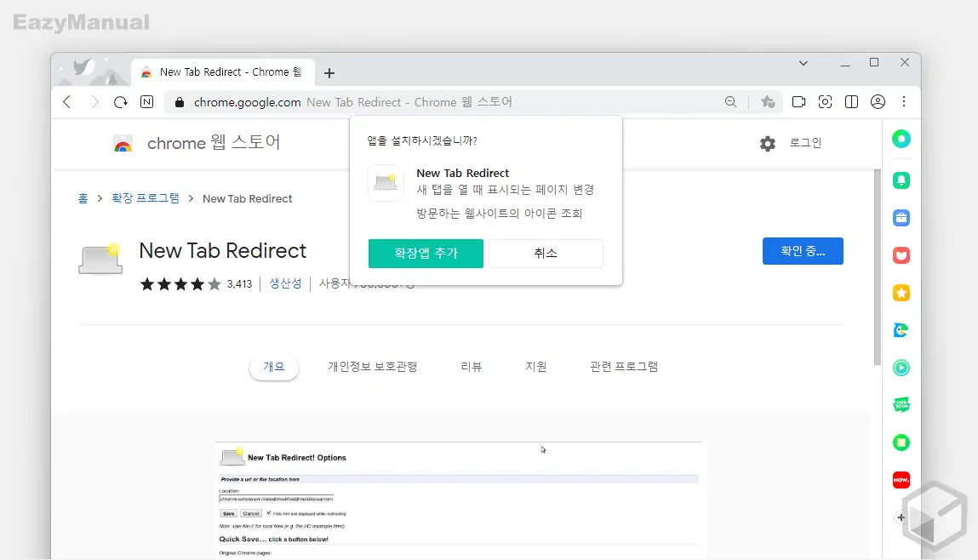Click 생산성 category link

click(x=285, y=283)
